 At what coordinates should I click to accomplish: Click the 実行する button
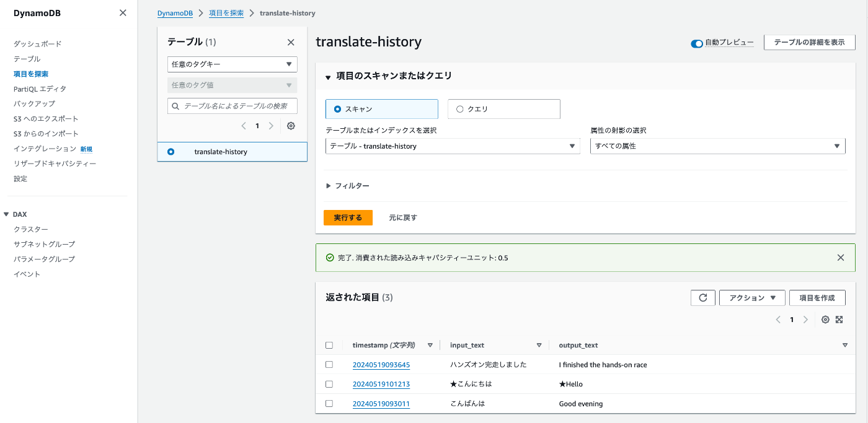point(348,217)
